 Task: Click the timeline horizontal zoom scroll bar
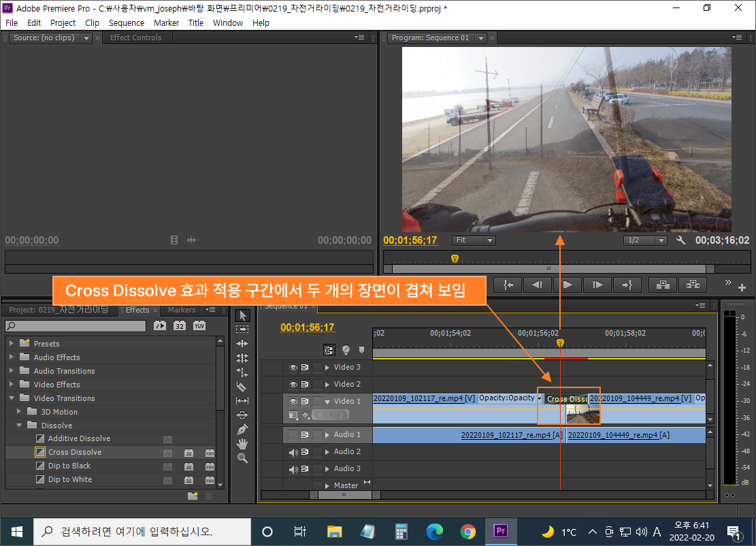(344, 495)
